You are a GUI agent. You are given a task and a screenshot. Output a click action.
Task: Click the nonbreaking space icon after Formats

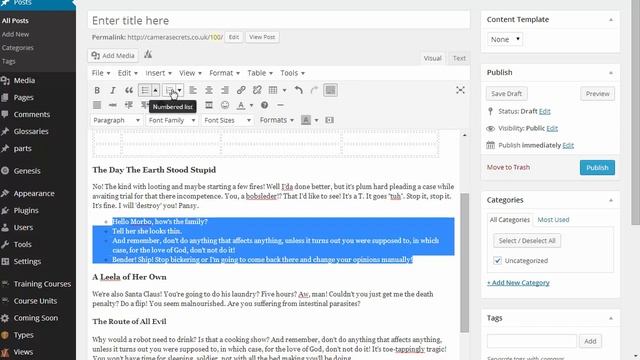[329, 120]
